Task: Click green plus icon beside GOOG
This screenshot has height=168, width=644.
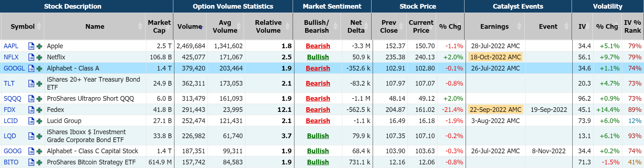Action: pos(39,151)
